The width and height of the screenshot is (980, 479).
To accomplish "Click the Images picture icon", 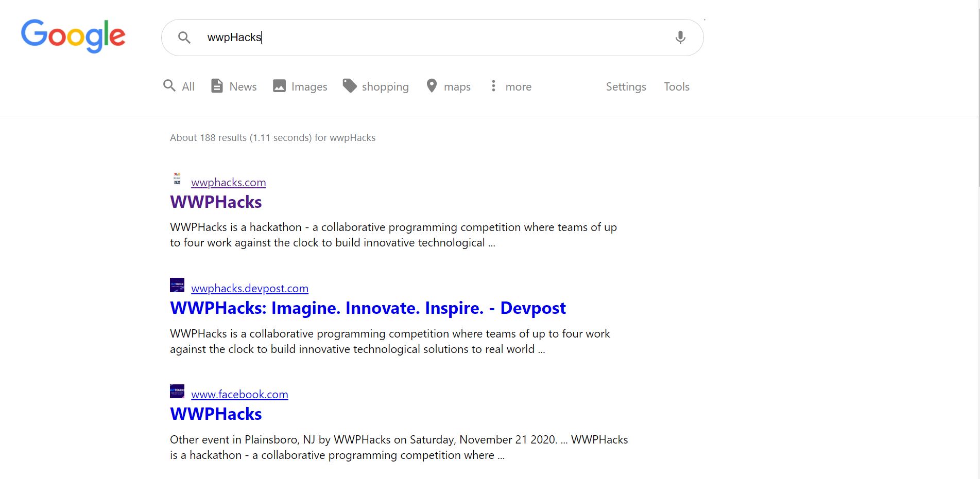I will point(279,86).
